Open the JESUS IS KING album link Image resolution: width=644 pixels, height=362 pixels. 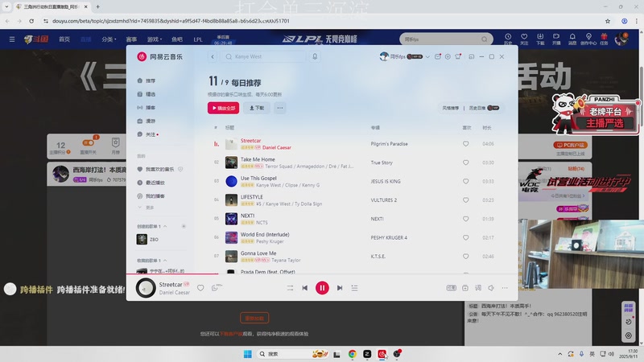coord(386,182)
